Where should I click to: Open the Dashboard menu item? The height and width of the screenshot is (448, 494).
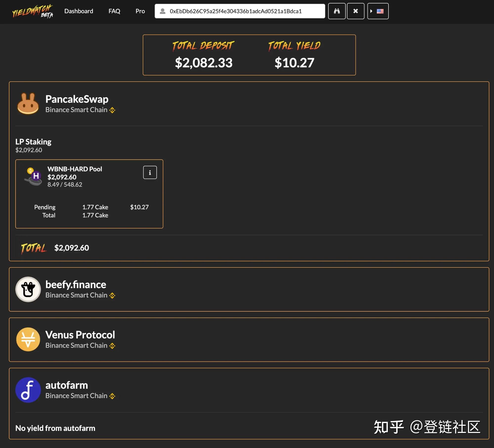coord(79,11)
